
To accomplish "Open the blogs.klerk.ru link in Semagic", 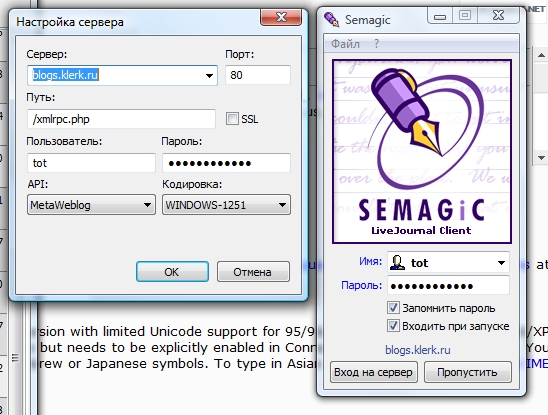I will [418, 350].
